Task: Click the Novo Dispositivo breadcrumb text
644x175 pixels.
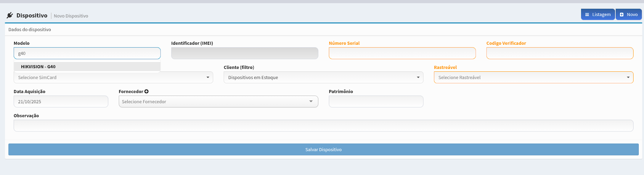Action: point(71,16)
